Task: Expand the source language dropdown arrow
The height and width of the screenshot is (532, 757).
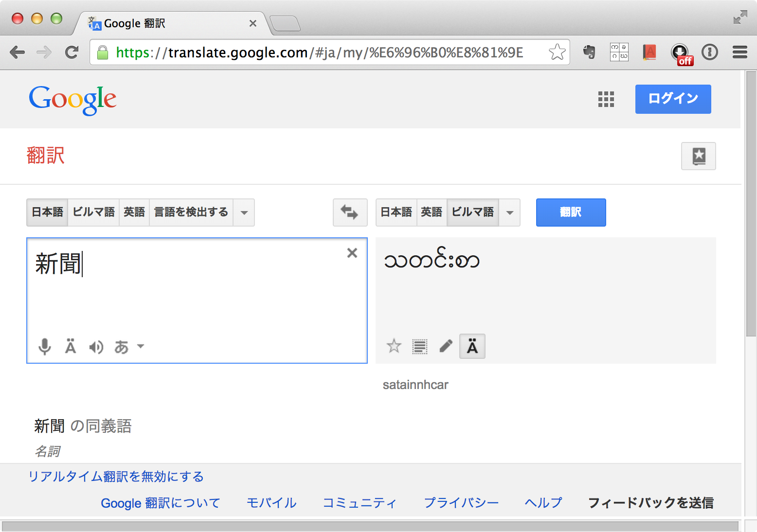Action: (244, 213)
